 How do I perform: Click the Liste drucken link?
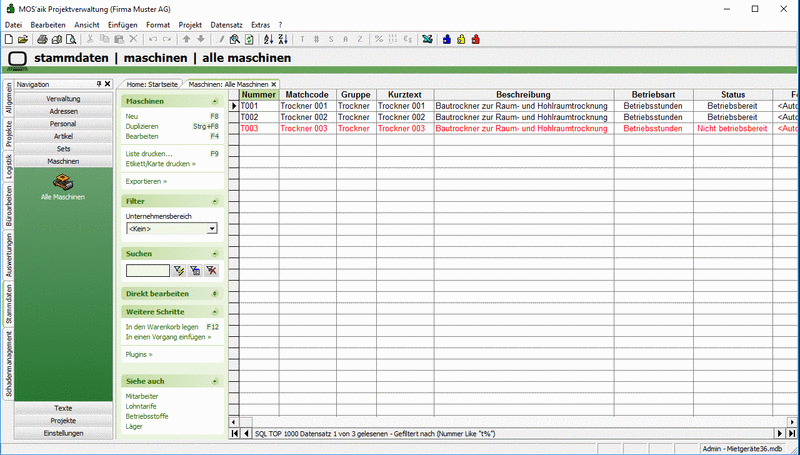pos(149,154)
